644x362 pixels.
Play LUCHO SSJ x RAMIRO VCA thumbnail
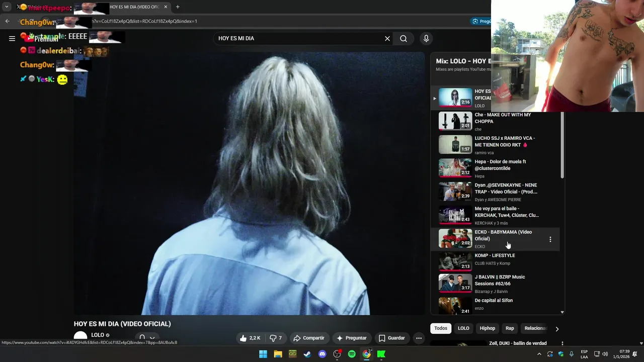(x=455, y=144)
